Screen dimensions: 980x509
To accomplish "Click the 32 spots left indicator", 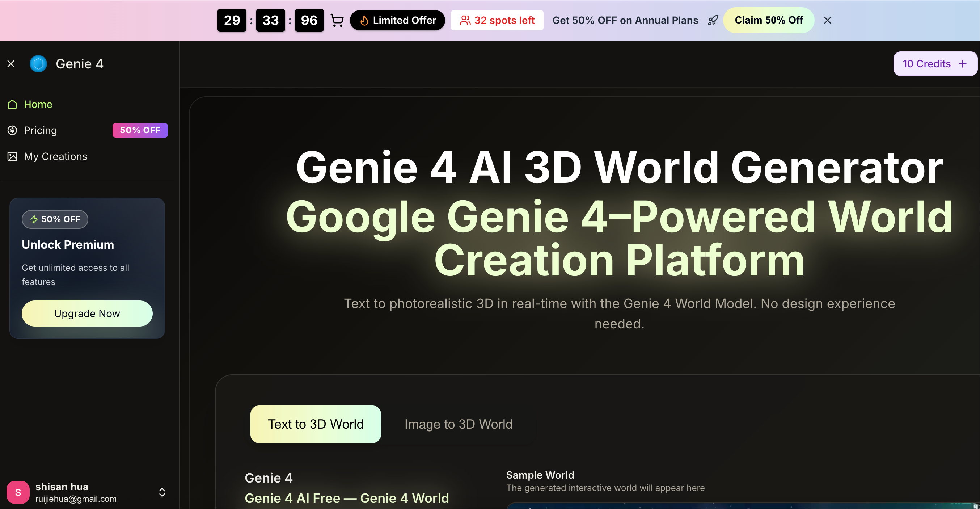I will 497,20.
